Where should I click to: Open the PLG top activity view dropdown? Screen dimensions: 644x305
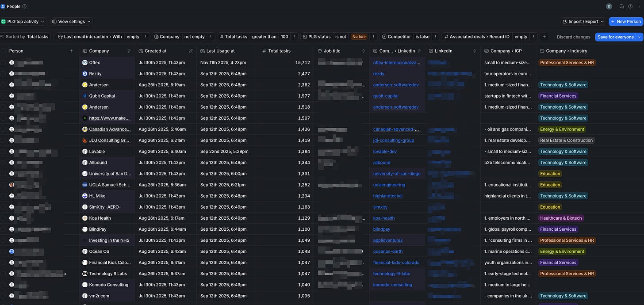(x=23, y=21)
